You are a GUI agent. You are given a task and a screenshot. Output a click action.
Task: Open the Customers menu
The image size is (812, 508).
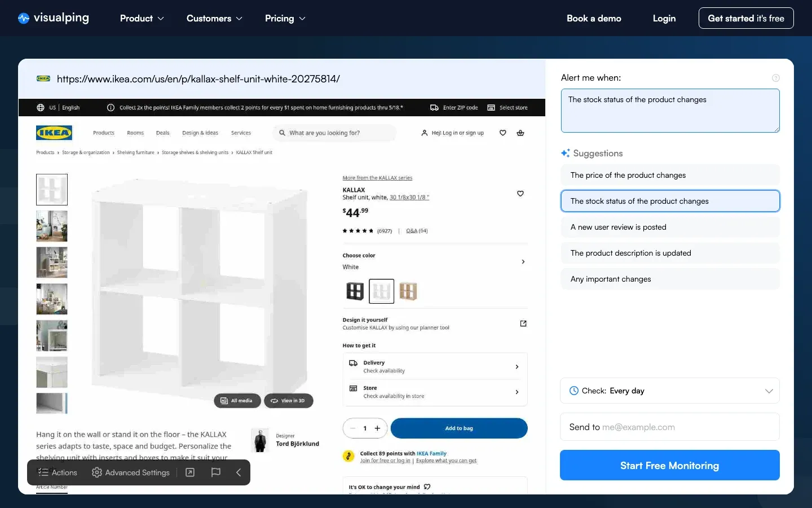point(214,19)
